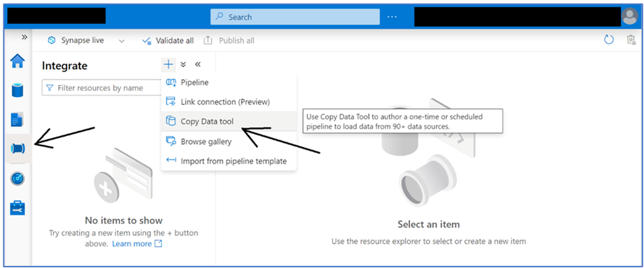Expand the left navigation sidebar

point(24,37)
